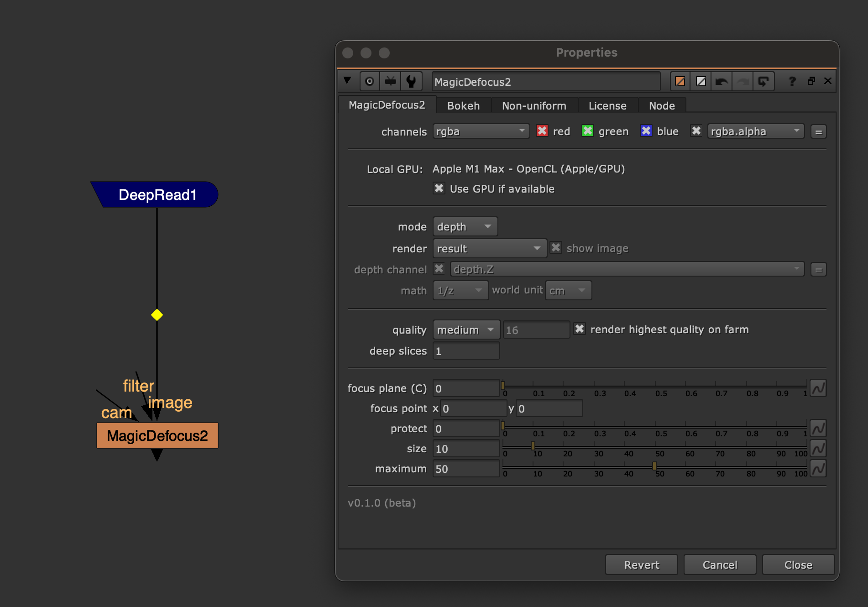Collapse properties with the disclosure triangle
This screenshot has width=868, height=607.
[347, 81]
